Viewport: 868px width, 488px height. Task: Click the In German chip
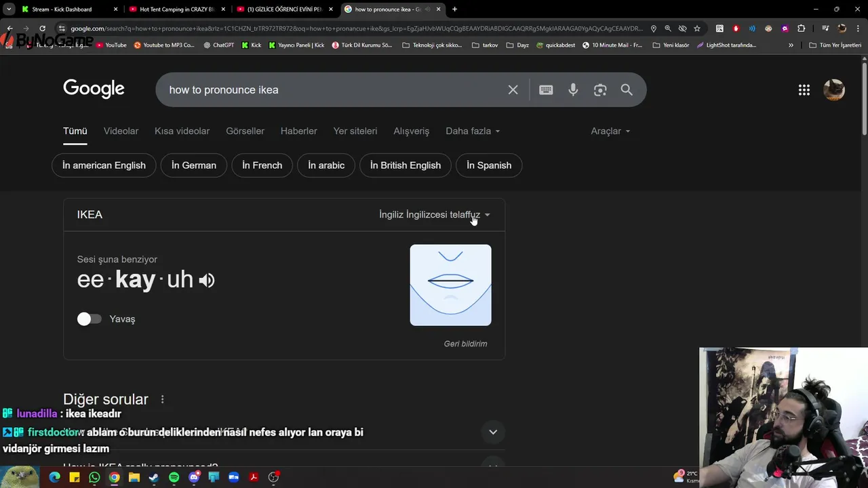[x=194, y=165]
